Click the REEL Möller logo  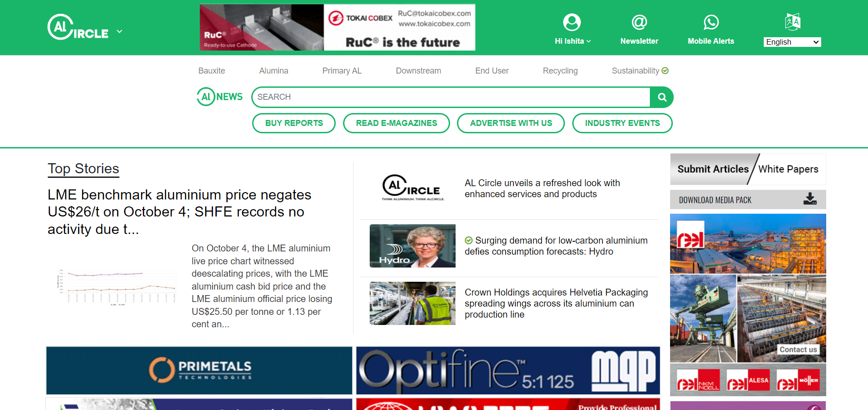point(798,381)
